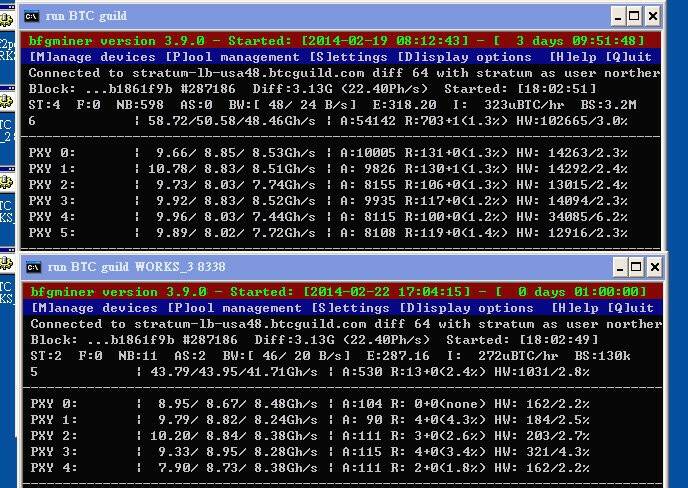
Task: Click 'E:318.20' value in top window
Action: pos(404,105)
